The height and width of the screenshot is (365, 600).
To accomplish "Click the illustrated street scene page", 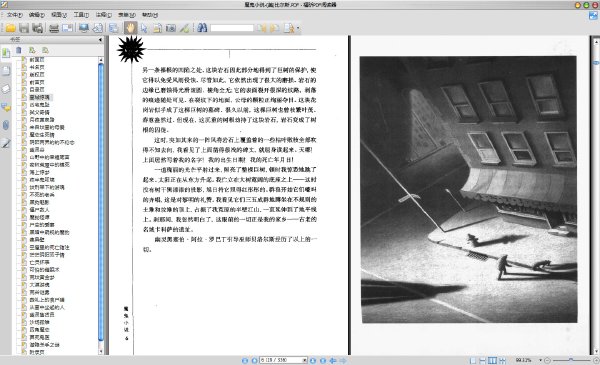I will coord(468,189).
